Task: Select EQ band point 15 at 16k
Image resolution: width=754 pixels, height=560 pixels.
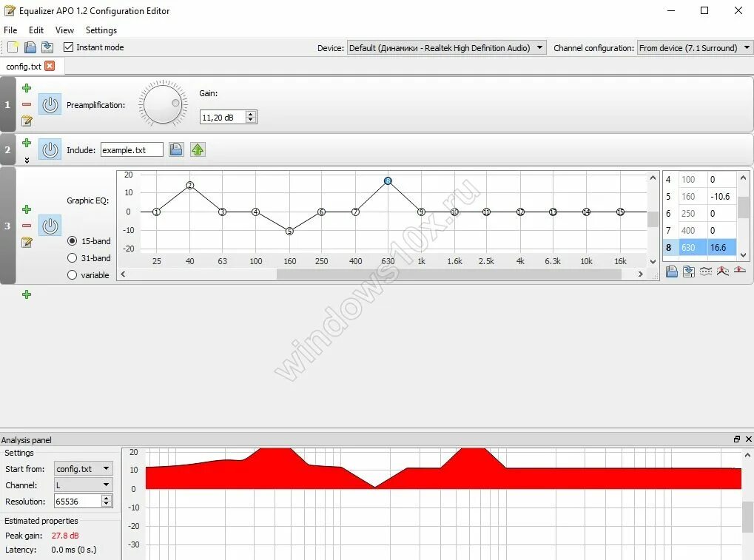Action: (x=620, y=212)
